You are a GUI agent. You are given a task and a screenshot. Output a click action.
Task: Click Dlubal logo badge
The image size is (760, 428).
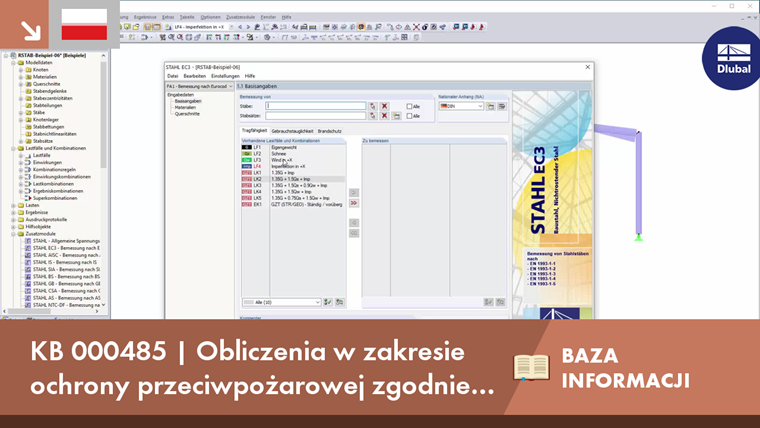click(x=733, y=59)
